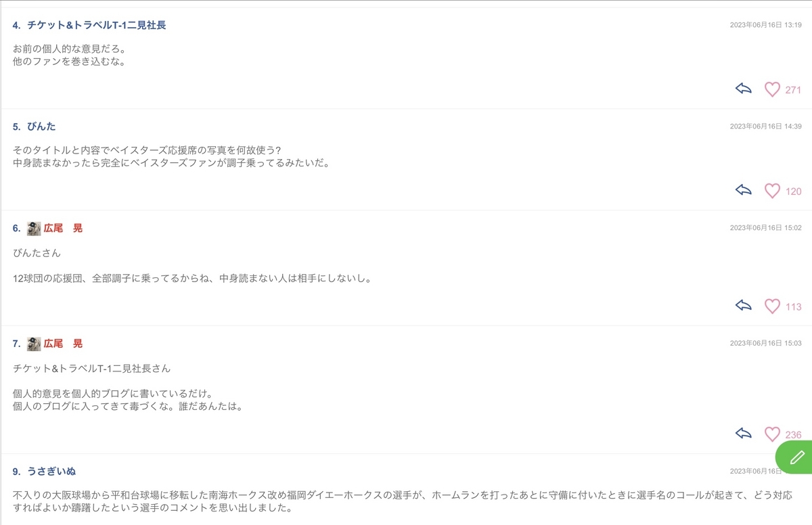The image size is (812, 525).
Task: Click timestamp 2023年06月16日 13:19
Action: click(766, 24)
